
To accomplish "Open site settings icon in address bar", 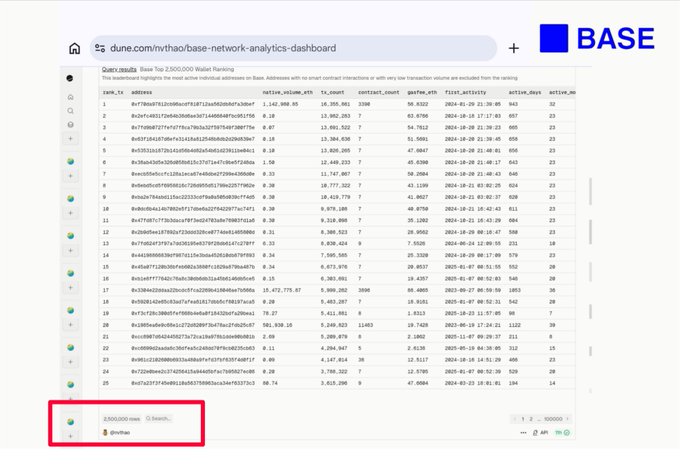I will pyautogui.click(x=100, y=48).
